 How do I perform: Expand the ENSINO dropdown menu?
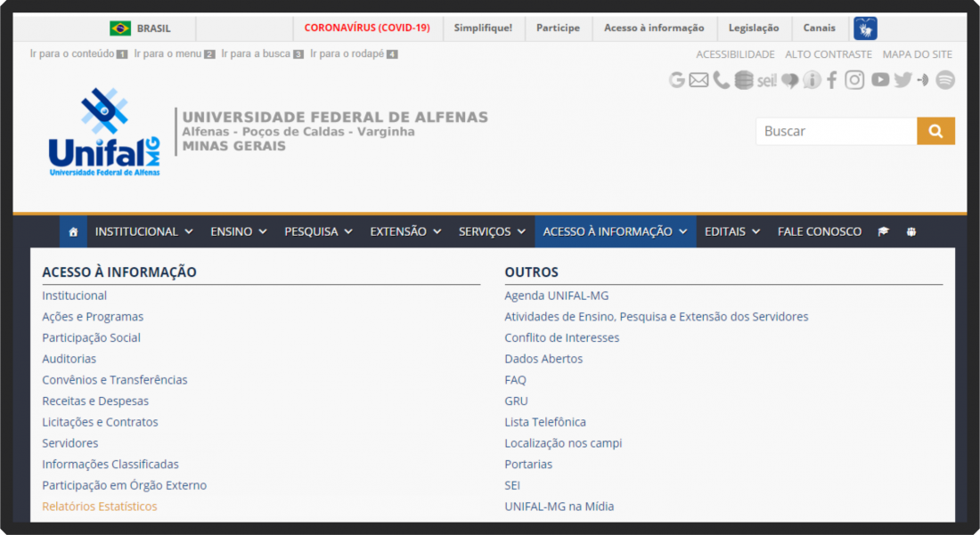point(239,231)
